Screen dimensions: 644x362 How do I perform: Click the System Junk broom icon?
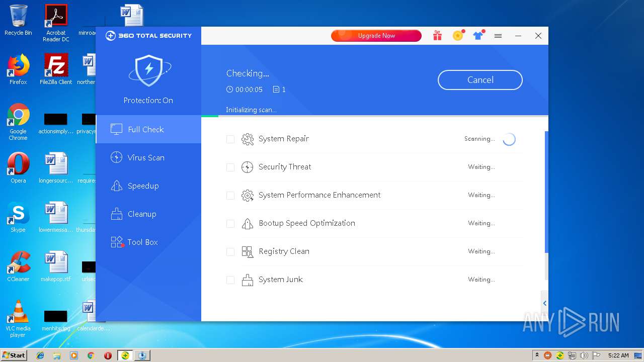click(247, 280)
